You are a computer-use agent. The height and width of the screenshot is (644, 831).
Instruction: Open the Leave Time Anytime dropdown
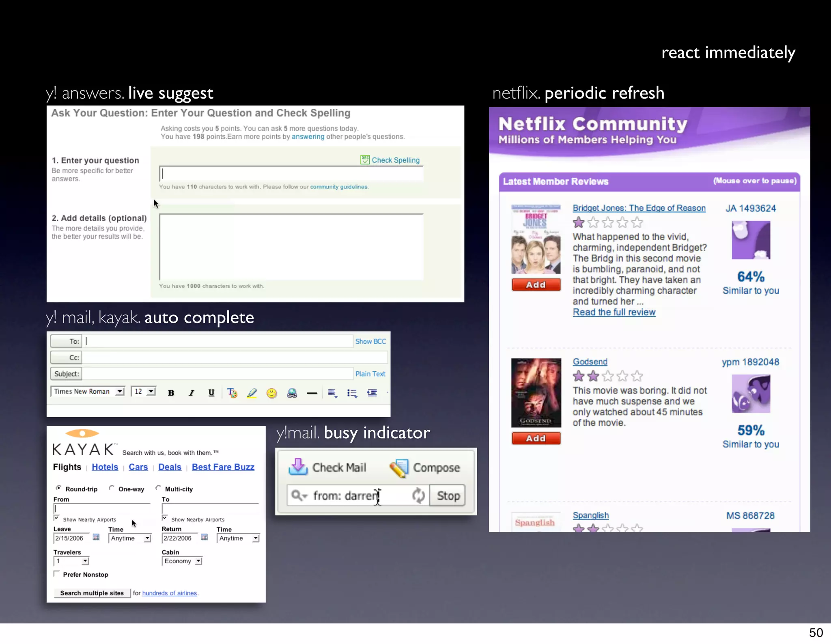coord(130,538)
